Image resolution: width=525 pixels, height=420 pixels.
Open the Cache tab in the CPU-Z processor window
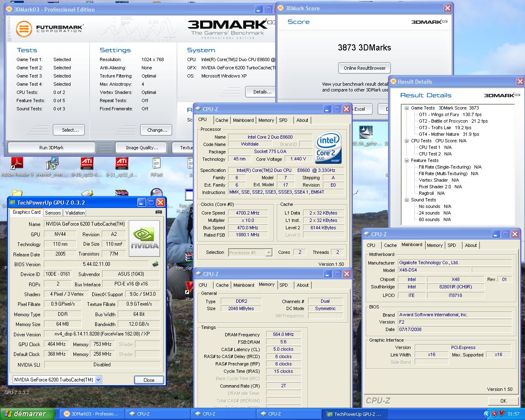(222, 120)
